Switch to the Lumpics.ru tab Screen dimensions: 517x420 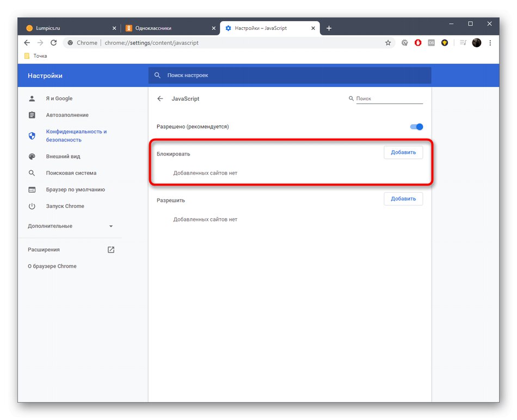pos(71,28)
